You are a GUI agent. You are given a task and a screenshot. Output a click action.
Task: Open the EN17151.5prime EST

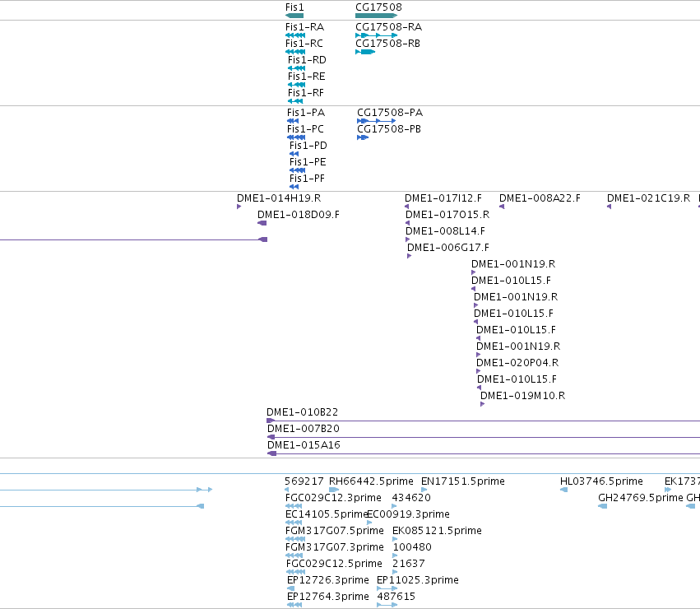click(424, 490)
